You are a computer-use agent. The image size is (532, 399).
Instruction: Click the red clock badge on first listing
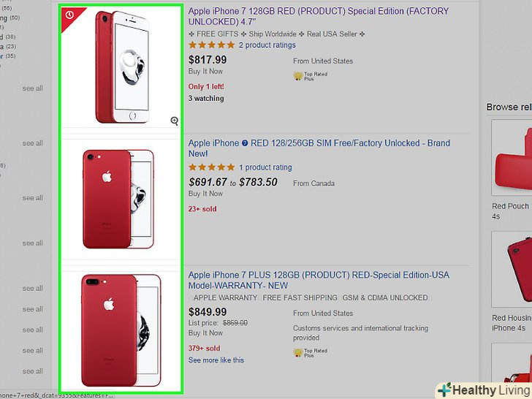click(69, 15)
